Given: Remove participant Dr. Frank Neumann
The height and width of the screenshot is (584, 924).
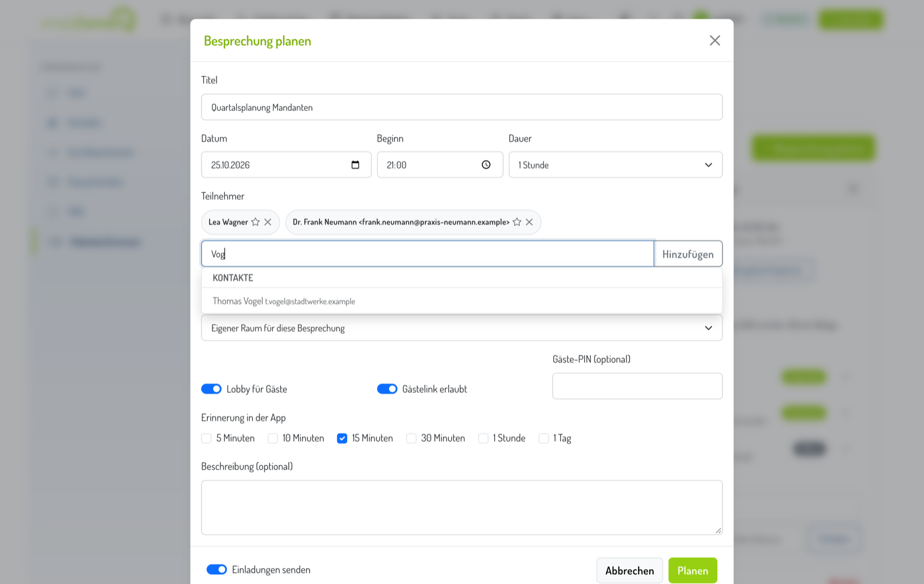Looking at the screenshot, I should 529,222.
